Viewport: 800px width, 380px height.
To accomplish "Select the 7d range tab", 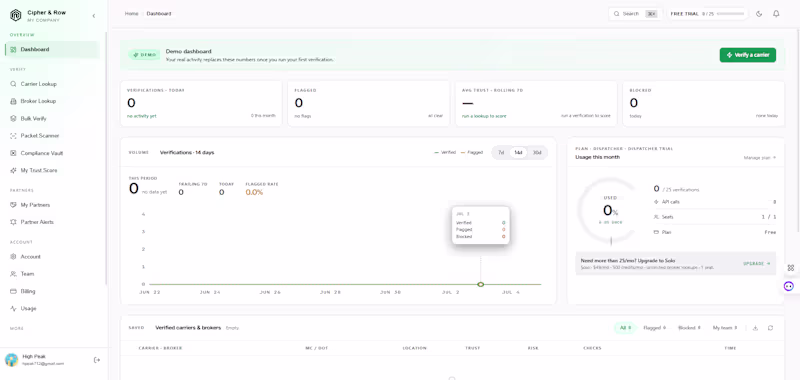I will click(x=501, y=153).
